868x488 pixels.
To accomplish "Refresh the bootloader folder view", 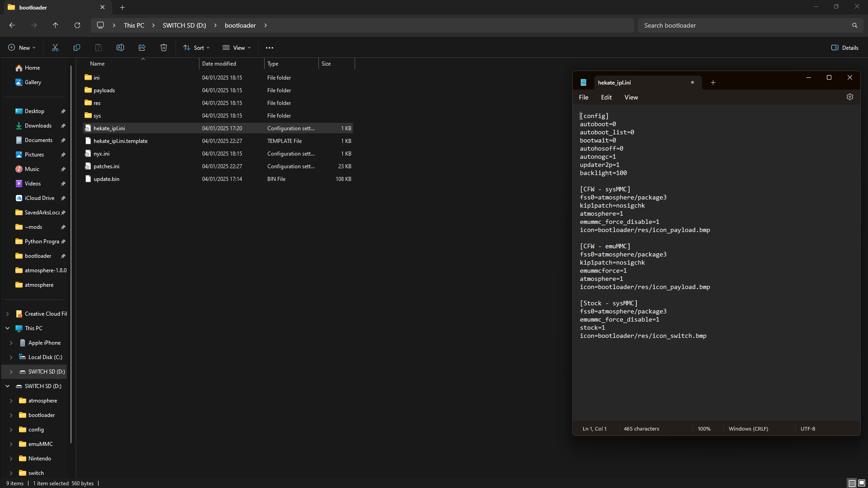I will (77, 25).
